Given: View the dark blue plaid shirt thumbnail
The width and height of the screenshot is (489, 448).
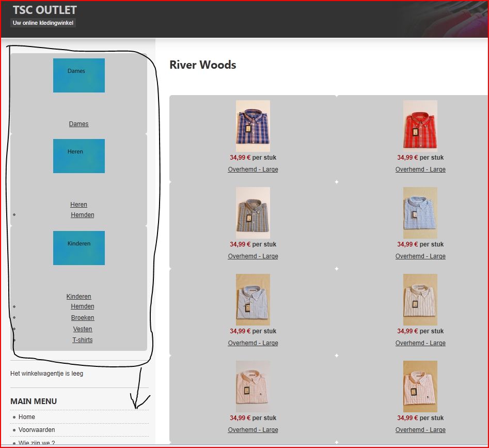Looking at the screenshot, I should (x=253, y=126).
